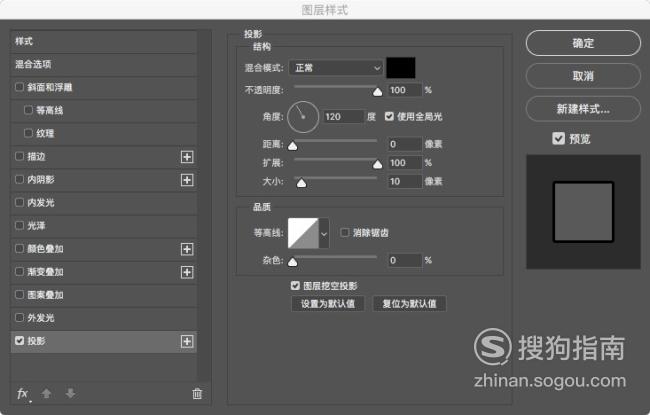Viewport: 650px width, 415px height.
Task: Click the effects list scrollbar
Action: (204, 205)
